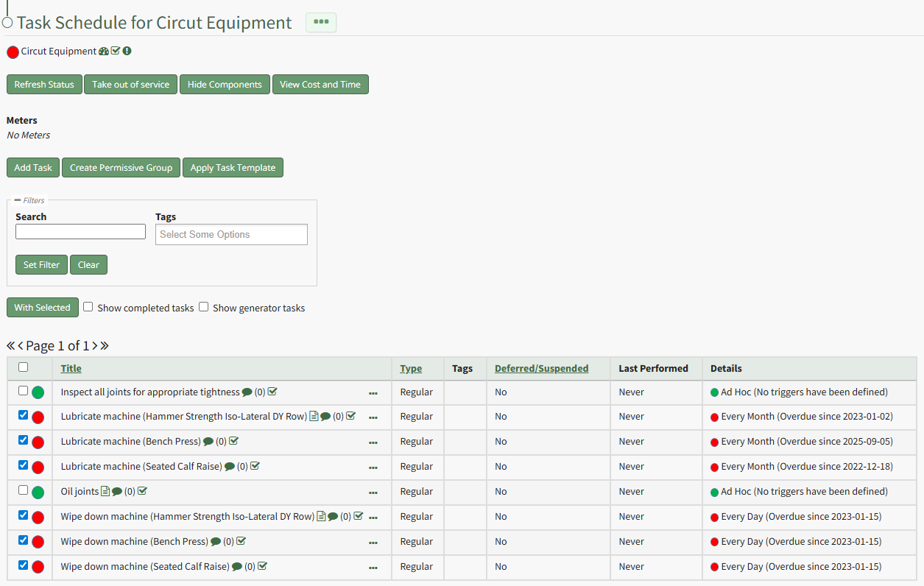Open comments for Wipe down machine (Seated Calf Raise)

click(x=237, y=567)
